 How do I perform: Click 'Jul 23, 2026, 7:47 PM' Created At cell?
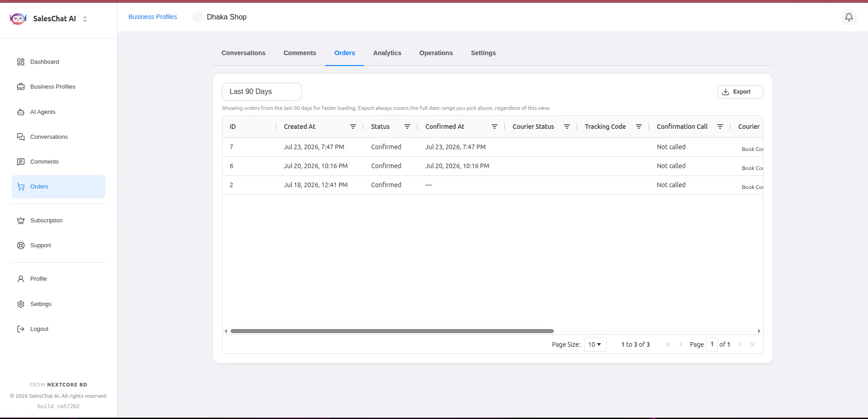pyautogui.click(x=314, y=147)
